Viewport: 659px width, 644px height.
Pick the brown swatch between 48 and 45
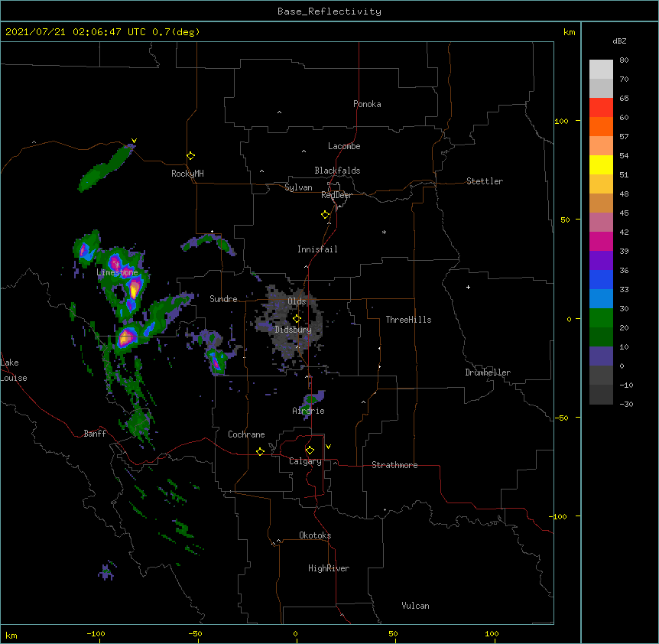[601, 203]
